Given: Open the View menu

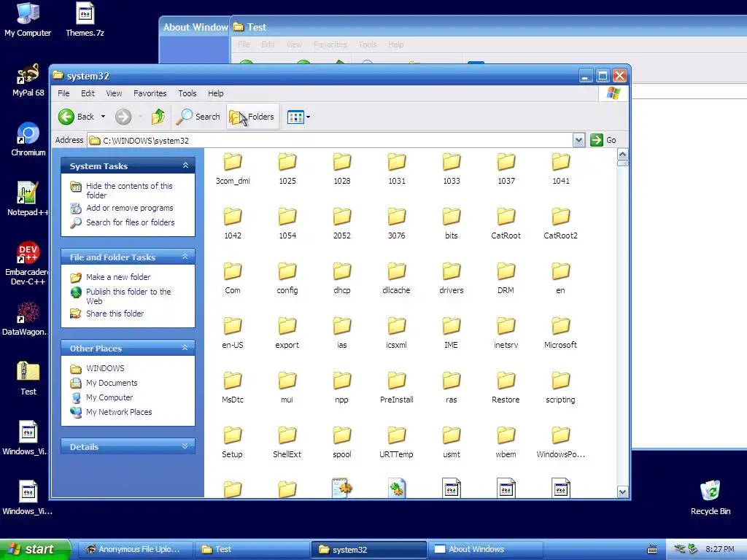Looking at the screenshot, I should click(x=114, y=93).
